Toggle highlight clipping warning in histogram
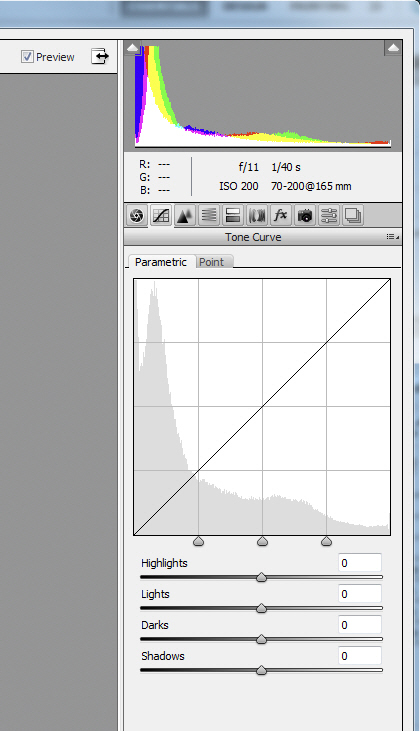420x731 pixels. [x=393, y=48]
